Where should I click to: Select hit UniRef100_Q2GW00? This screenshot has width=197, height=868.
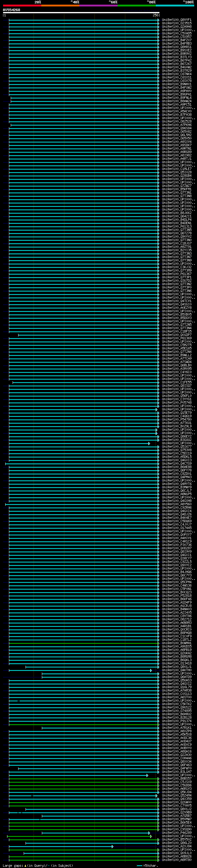(176, 802)
